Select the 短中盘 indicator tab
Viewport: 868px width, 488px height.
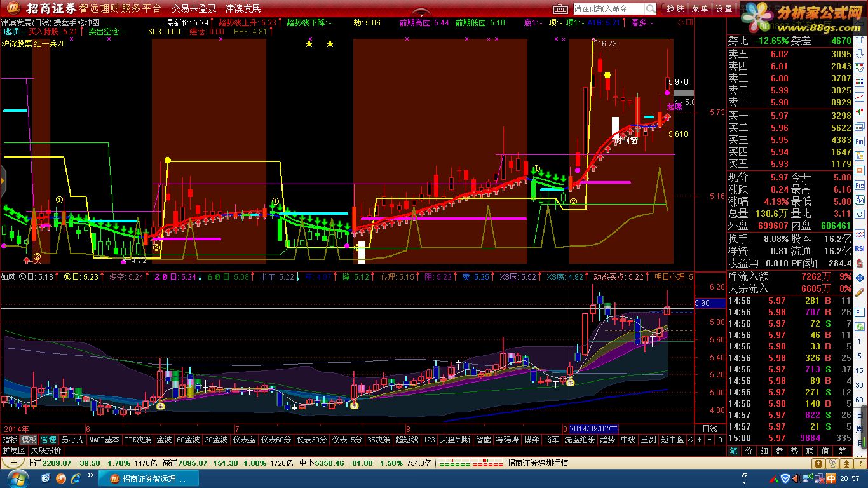(x=672, y=439)
